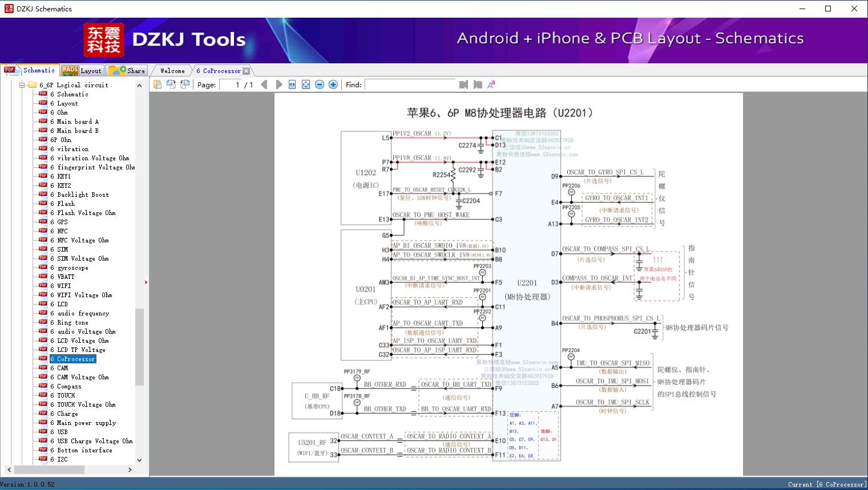Viewport: 868px width, 490px height.
Task: Open the Welcome document tab
Action: 172,71
